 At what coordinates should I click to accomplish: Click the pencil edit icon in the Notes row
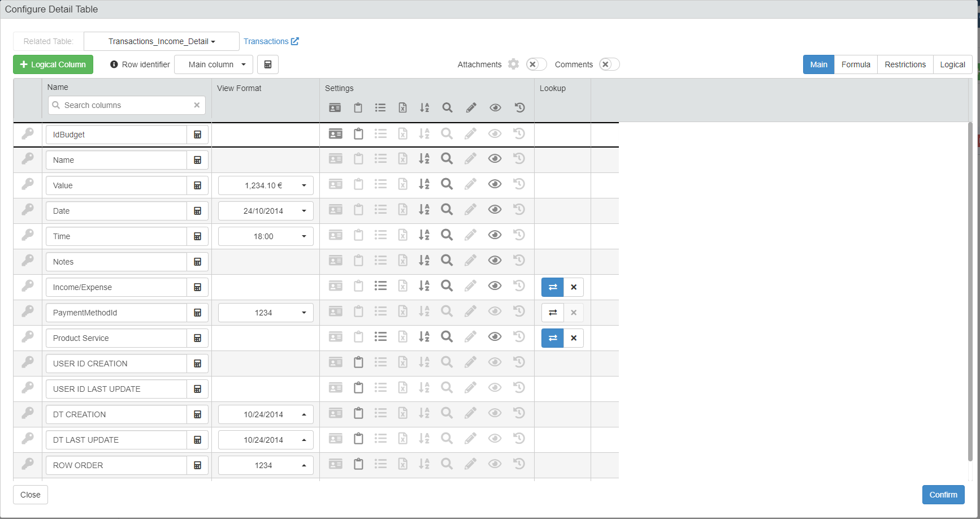[x=470, y=261]
